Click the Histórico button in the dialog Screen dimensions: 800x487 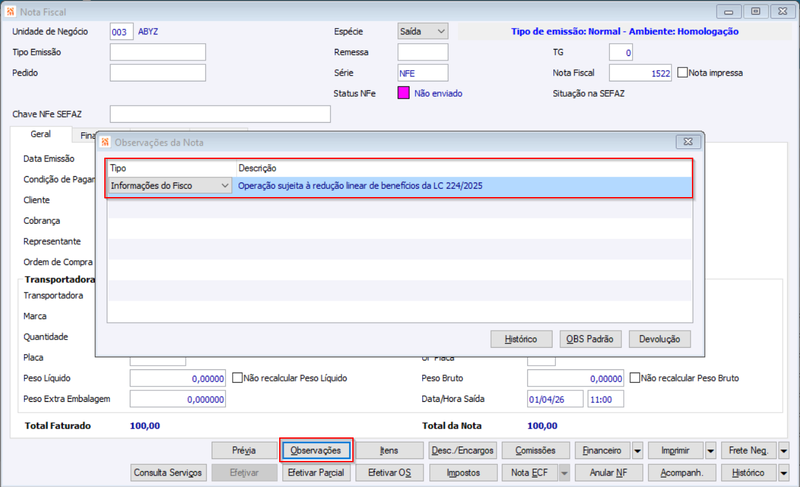point(521,339)
